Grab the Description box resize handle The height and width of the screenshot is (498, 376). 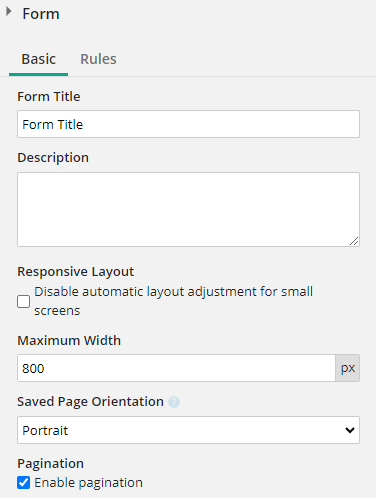pos(354,241)
